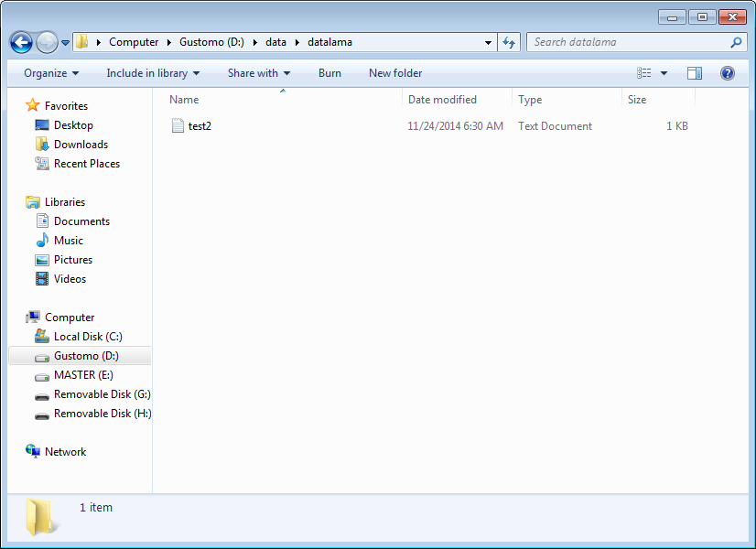
Task: Open Help with the question mark icon
Action: coord(727,73)
